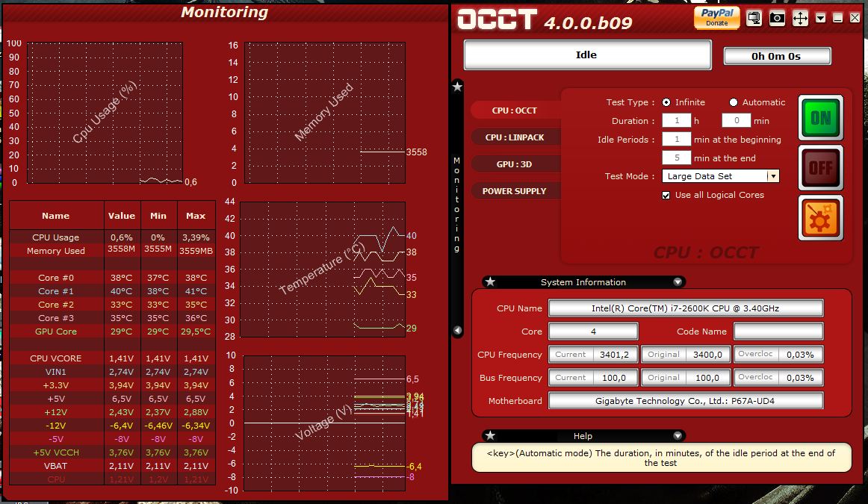Click the Max column header
Viewport: 868px width, 504px height.
(x=196, y=216)
